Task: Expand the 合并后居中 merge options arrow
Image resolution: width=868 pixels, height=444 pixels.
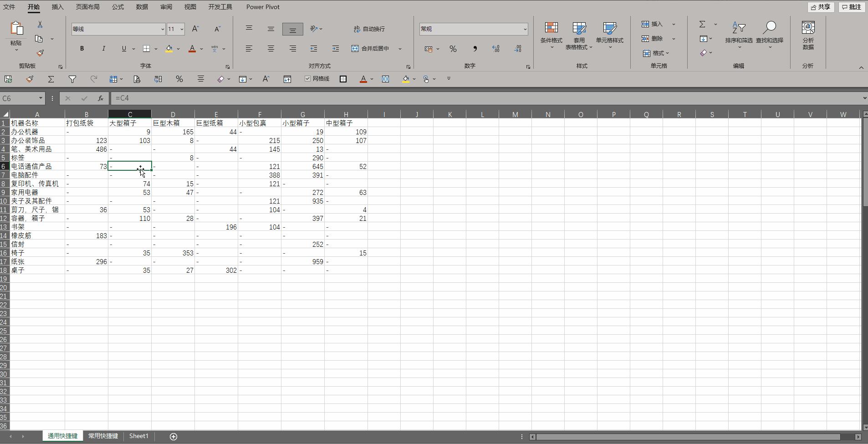Action: coord(400,49)
